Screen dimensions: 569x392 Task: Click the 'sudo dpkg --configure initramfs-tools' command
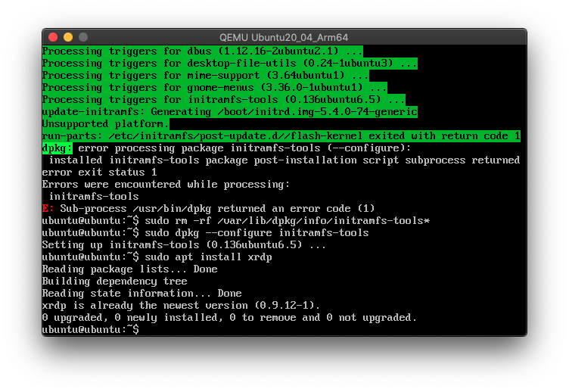coord(205,232)
